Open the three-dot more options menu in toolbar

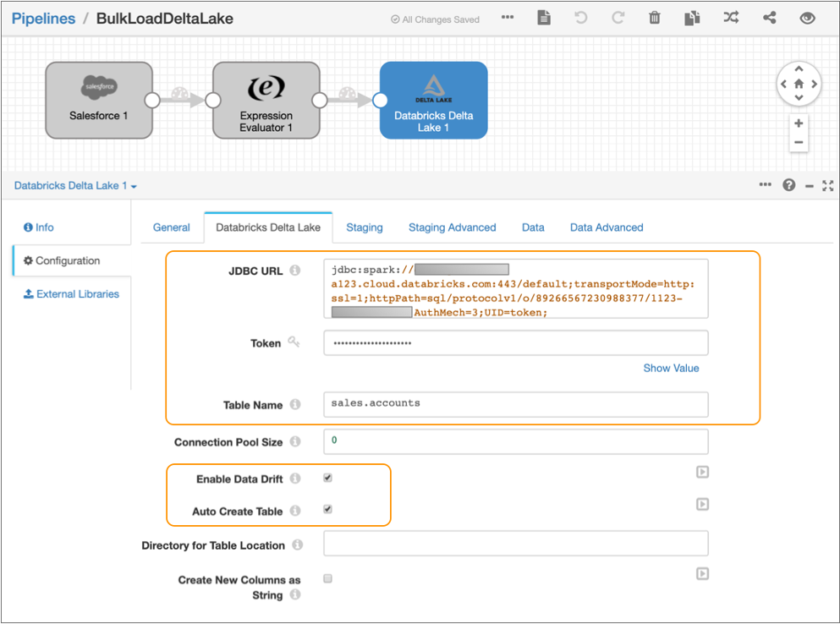[x=508, y=18]
